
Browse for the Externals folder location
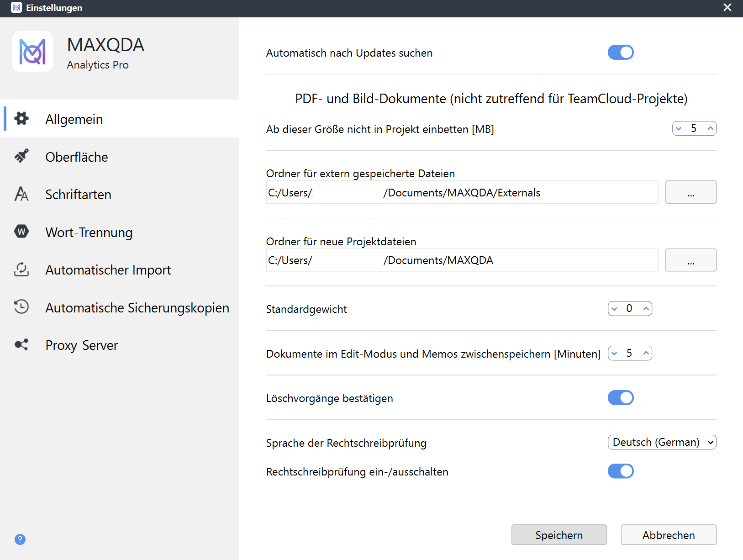(x=690, y=192)
